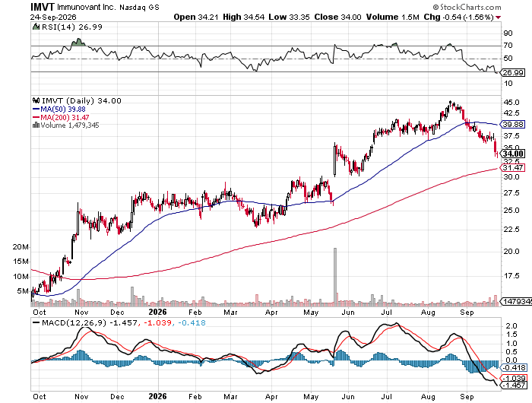Click the RSI indicator icon beside RSI(14)

tap(36, 27)
